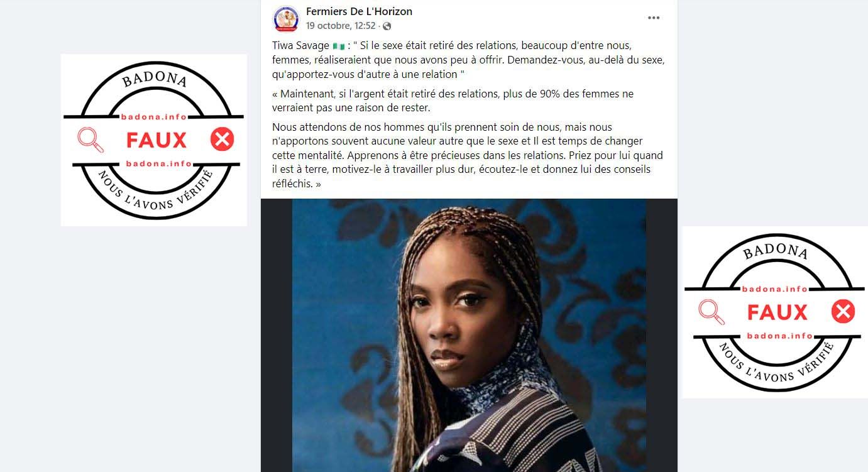Click the FAUX label in right stamp

click(x=777, y=312)
